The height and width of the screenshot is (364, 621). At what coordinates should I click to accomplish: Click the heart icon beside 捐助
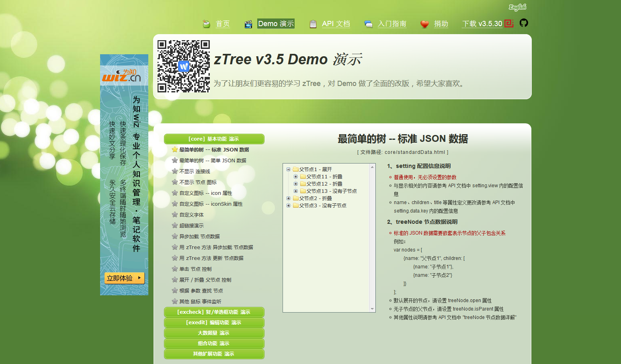coord(424,24)
